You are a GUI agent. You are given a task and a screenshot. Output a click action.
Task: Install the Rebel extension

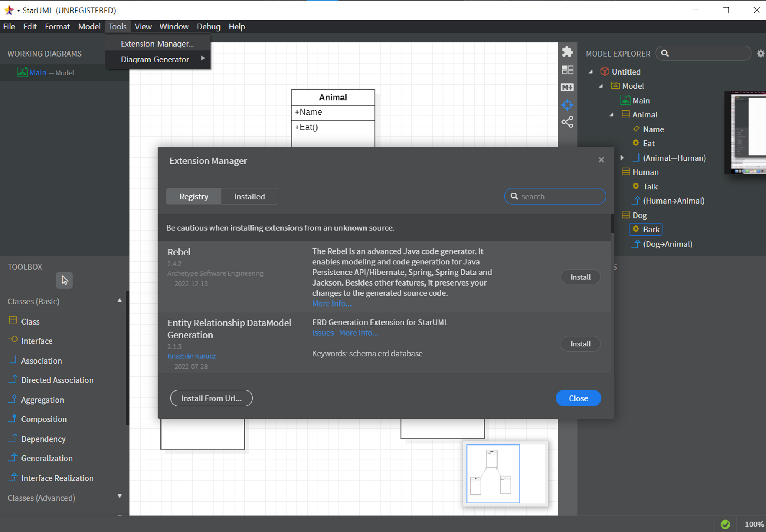click(x=580, y=277)
